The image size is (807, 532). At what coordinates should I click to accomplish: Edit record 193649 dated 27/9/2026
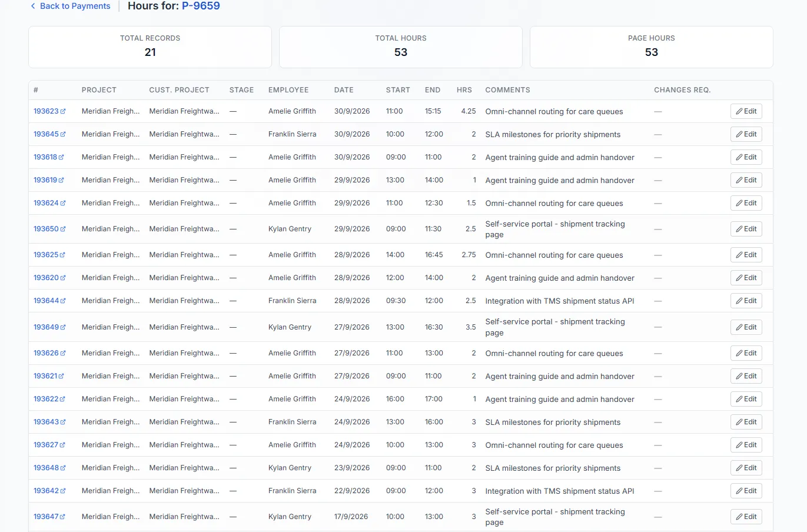[x=746, y=327]
